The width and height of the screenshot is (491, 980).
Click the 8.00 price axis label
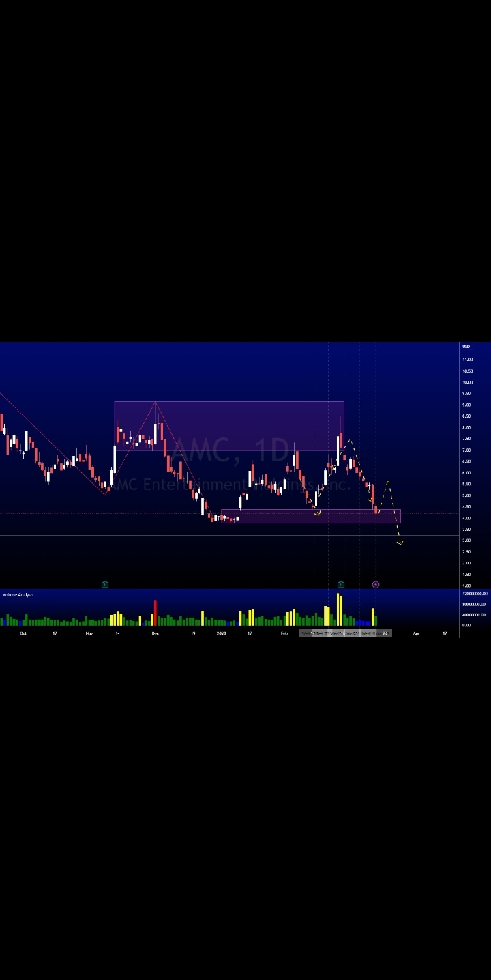click(467, 427)
